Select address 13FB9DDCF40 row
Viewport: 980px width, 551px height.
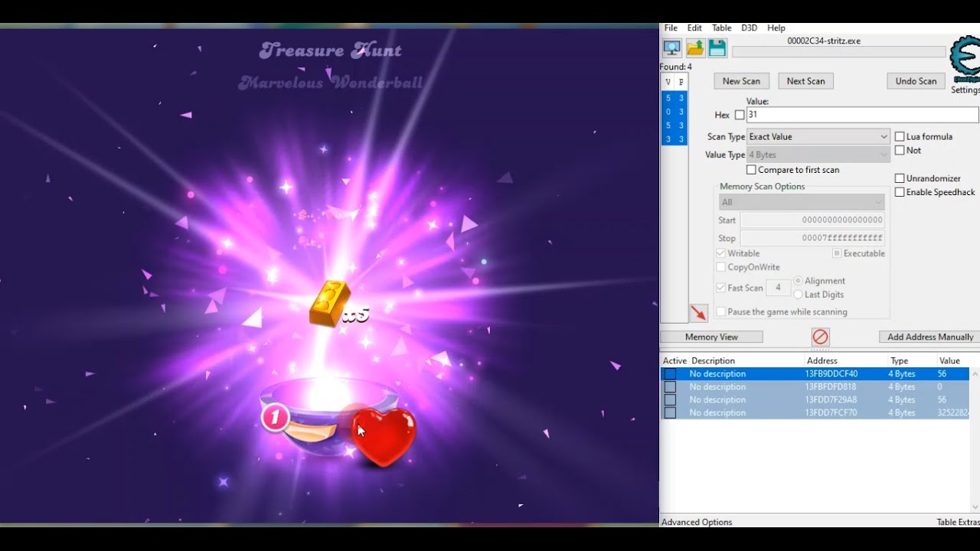point(815,374)
